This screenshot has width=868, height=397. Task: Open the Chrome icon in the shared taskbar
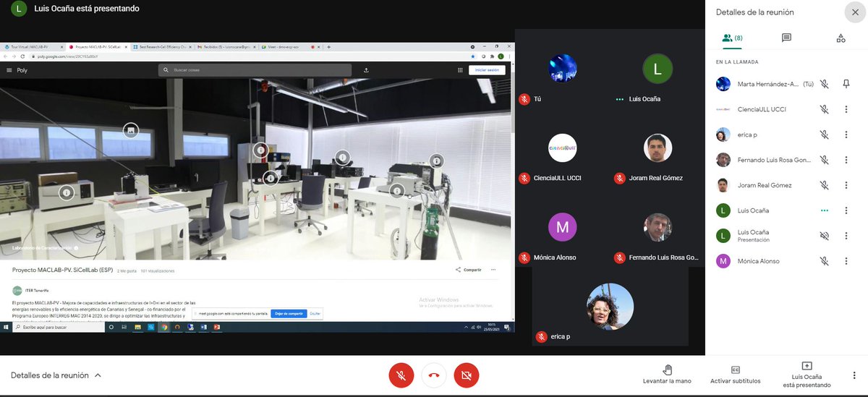(x=165, y=328)
